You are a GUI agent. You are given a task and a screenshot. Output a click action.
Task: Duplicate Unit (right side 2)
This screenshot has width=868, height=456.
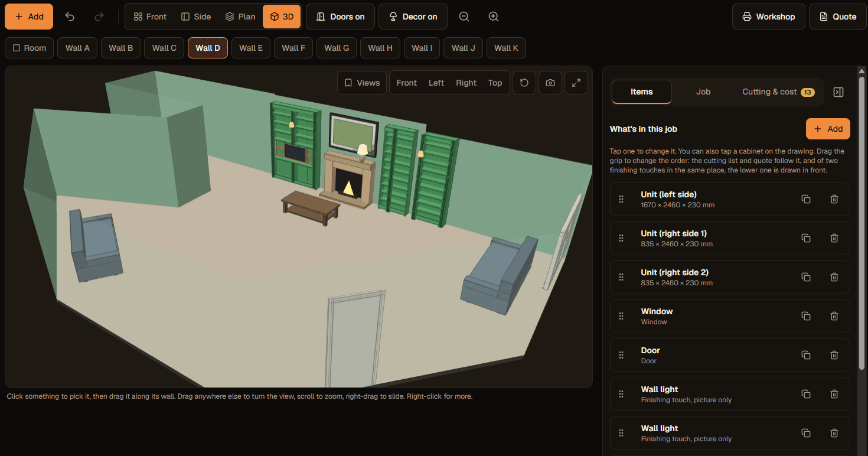(x=806, y=277)
